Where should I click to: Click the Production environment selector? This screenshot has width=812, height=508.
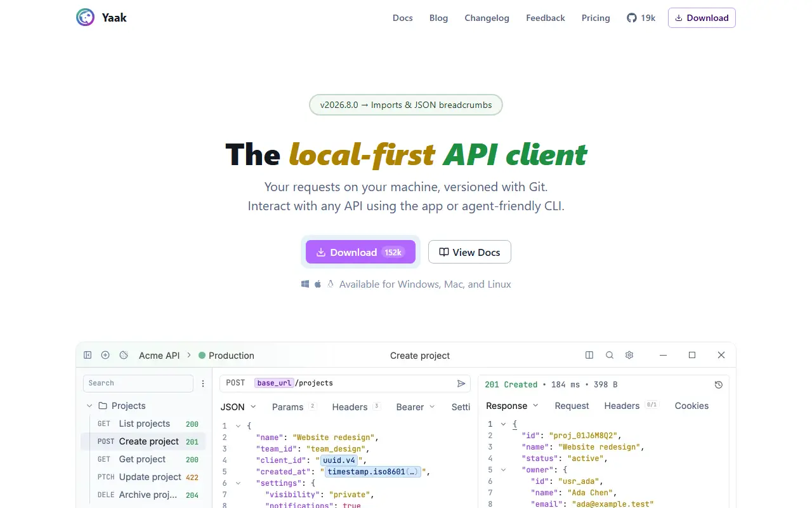point(226,356)
